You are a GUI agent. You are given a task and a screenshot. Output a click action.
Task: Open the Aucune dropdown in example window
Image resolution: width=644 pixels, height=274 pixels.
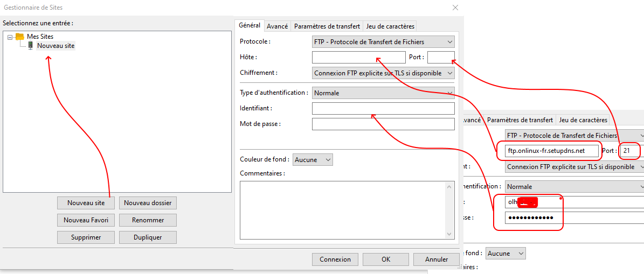tap(505, 253)
